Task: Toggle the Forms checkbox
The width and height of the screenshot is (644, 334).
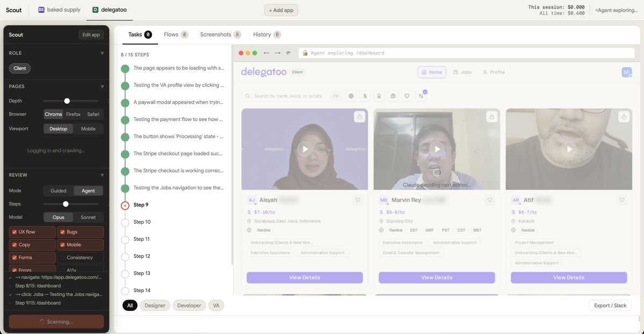Action: tap(15, 258)
